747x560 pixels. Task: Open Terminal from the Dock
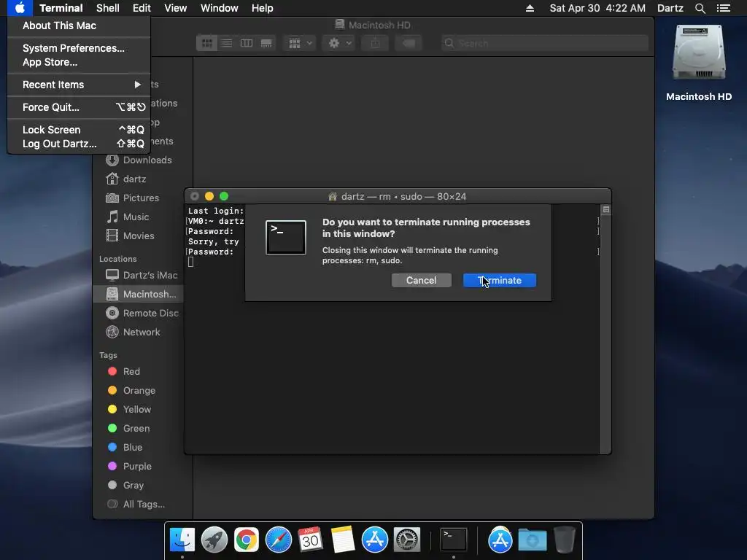coord(453,540)
